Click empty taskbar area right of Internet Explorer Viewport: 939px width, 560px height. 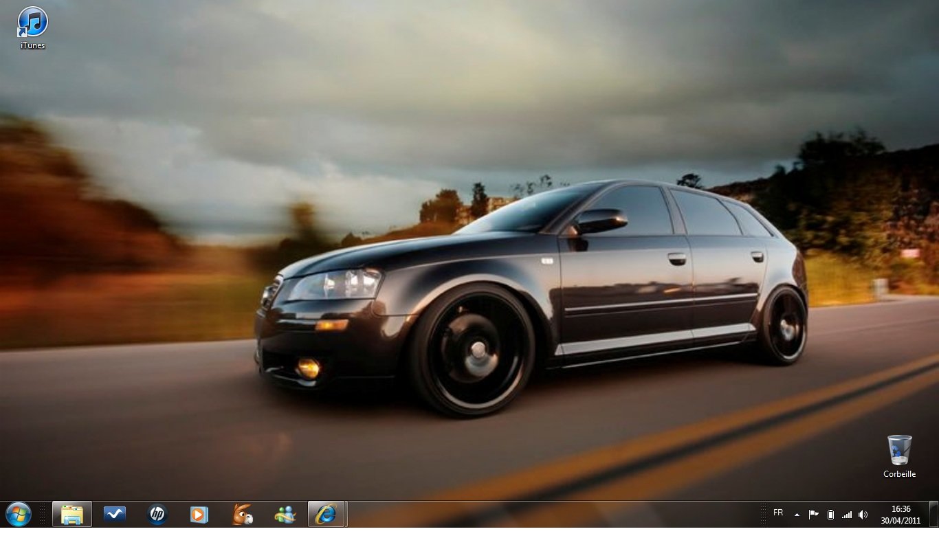point(550,515)
